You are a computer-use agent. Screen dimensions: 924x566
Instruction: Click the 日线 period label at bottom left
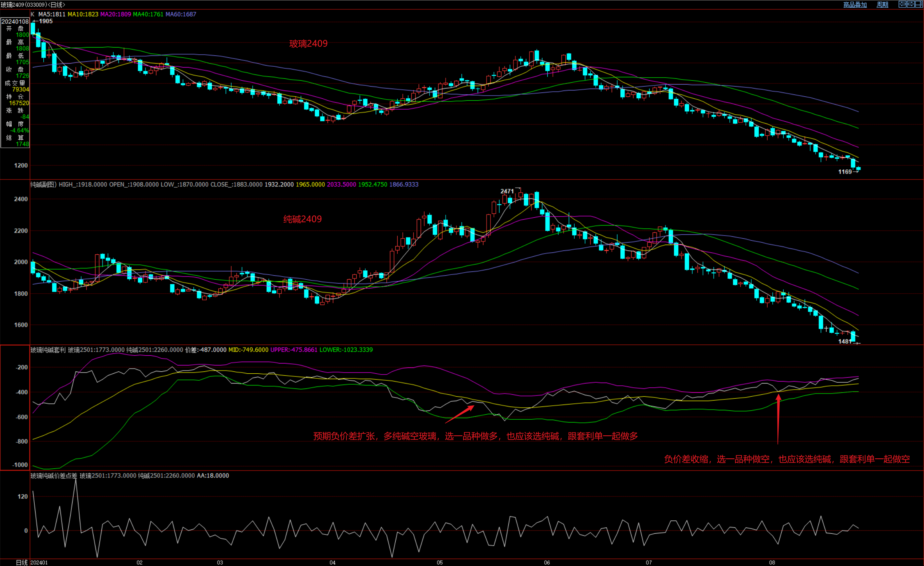pos(21,562)
